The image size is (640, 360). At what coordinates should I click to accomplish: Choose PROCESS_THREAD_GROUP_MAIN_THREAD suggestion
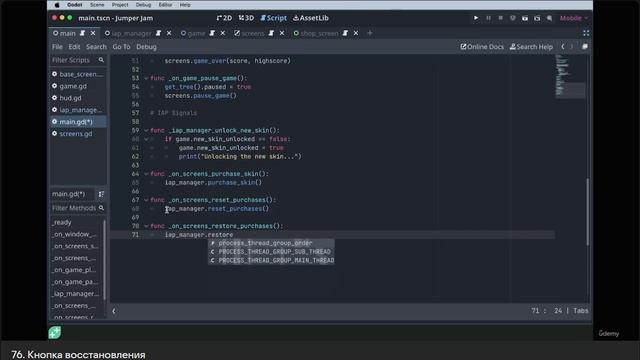point(271,260)
